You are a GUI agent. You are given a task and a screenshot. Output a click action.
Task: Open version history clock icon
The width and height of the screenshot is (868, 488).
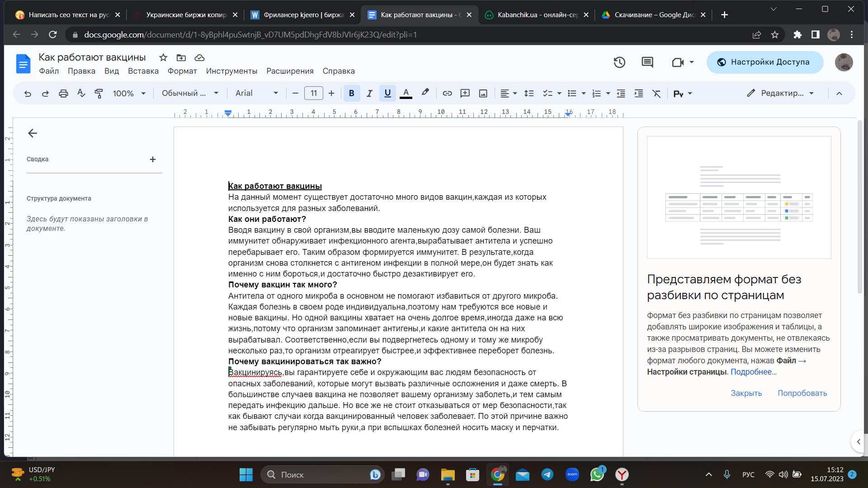(619, 62)
